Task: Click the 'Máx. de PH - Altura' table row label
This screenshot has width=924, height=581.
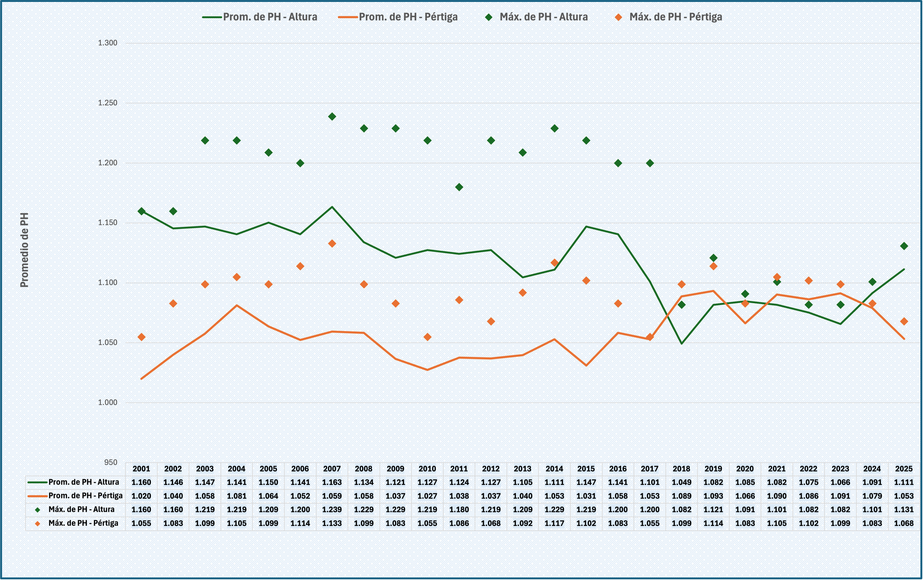Action: (x=81, y=510)
